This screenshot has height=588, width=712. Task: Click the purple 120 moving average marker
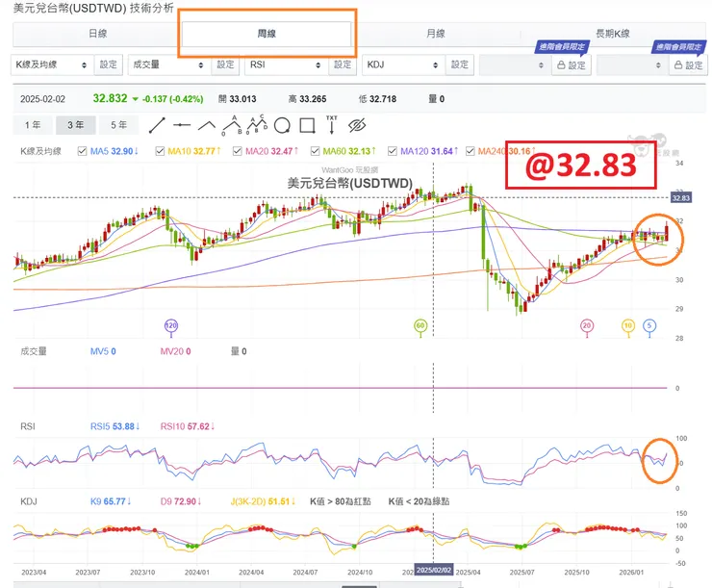pyautogui.click(x=170, y=325)
